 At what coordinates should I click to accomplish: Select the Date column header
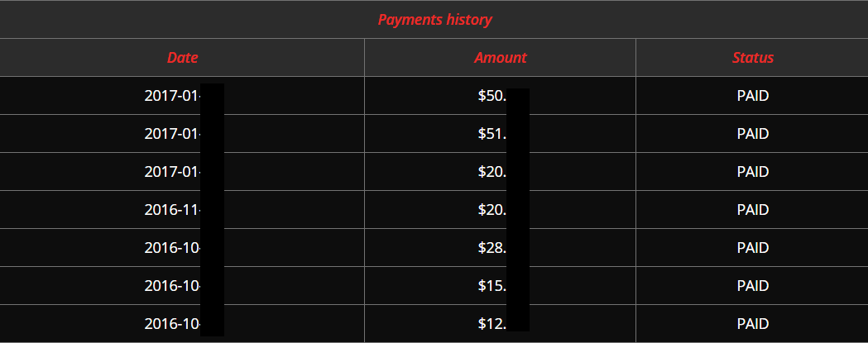(x=182, y=58)
